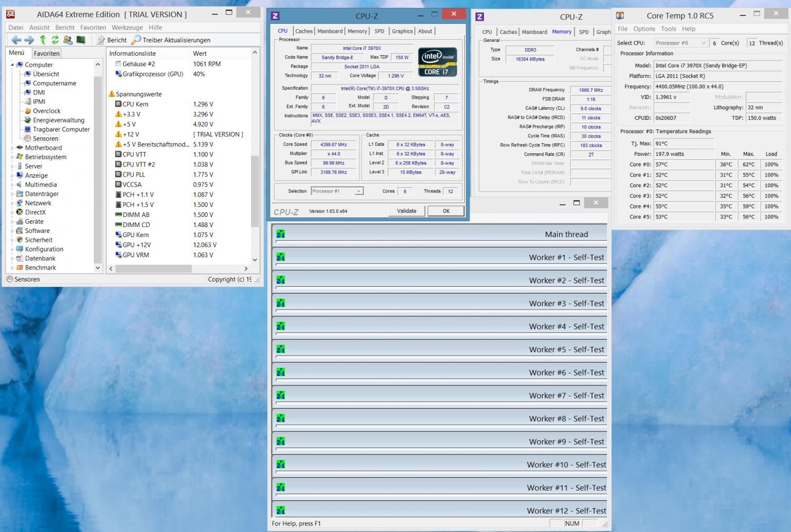Open the Datei menu in AIDA64

point(16,28)
